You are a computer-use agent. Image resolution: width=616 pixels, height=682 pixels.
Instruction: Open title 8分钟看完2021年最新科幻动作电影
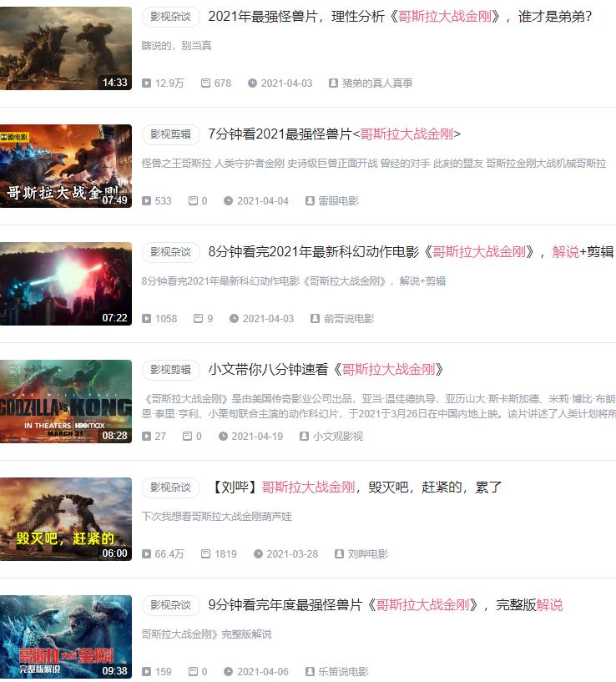[x=411, y=252]
